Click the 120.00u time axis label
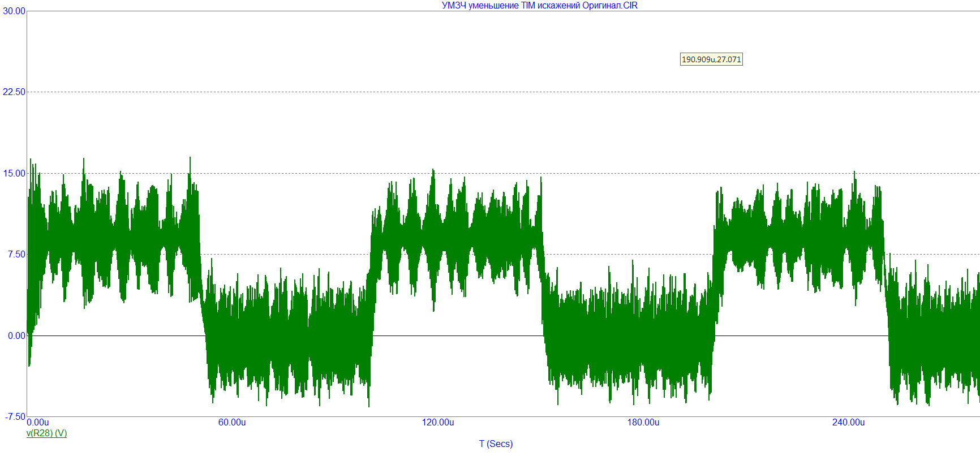Screen dimensions: 980x456 (x=438, y=423)
